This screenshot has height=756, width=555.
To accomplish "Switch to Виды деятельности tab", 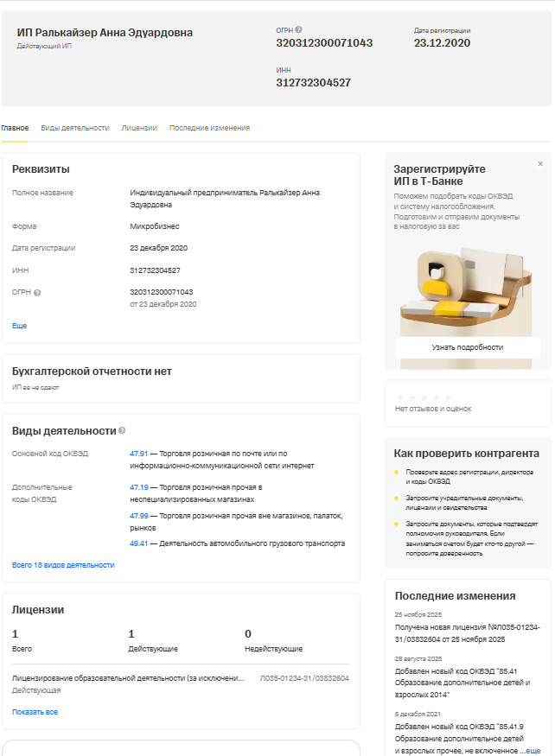I will click(75, 128).
